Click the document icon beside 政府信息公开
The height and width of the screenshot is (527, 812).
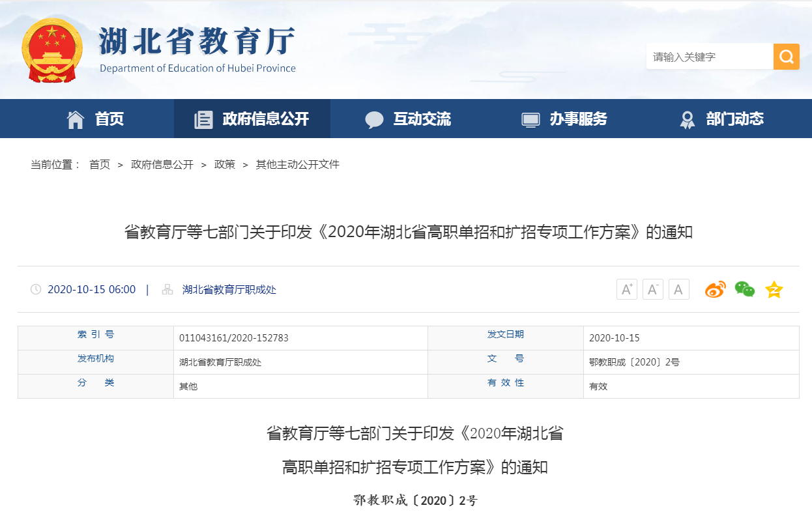[205, 119]
